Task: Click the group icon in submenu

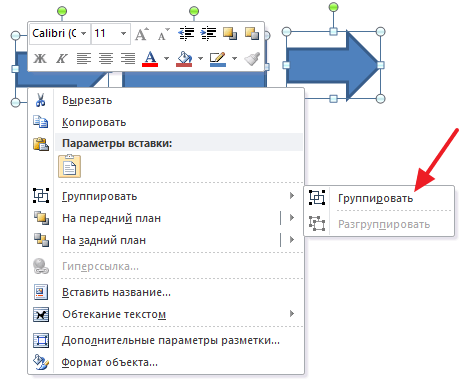Action: pos(317,198)
